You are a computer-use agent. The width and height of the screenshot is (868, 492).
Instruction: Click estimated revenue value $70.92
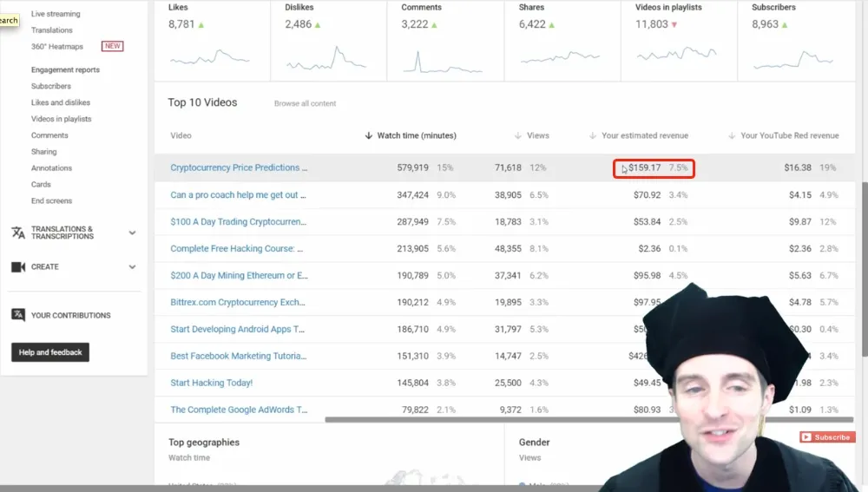(648, 195)
